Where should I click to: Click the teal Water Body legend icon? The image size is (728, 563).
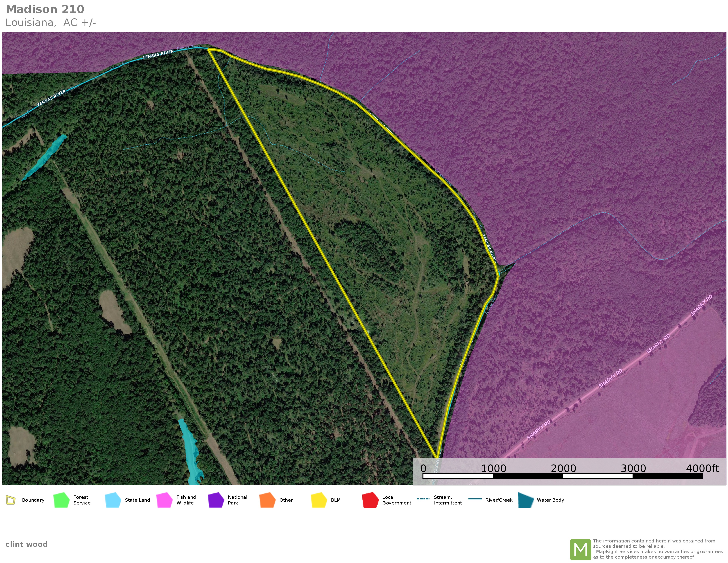(526, 500)
